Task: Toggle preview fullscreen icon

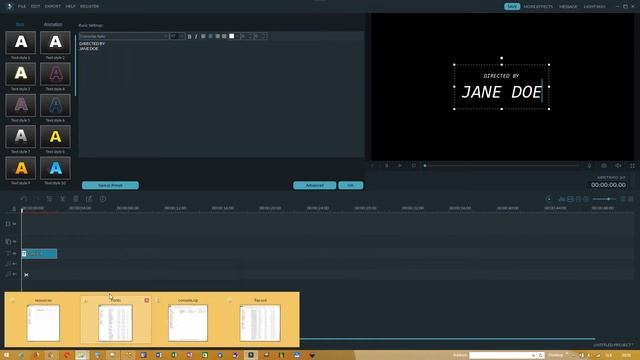Action: pyautogui.click(x=632, y=165)
